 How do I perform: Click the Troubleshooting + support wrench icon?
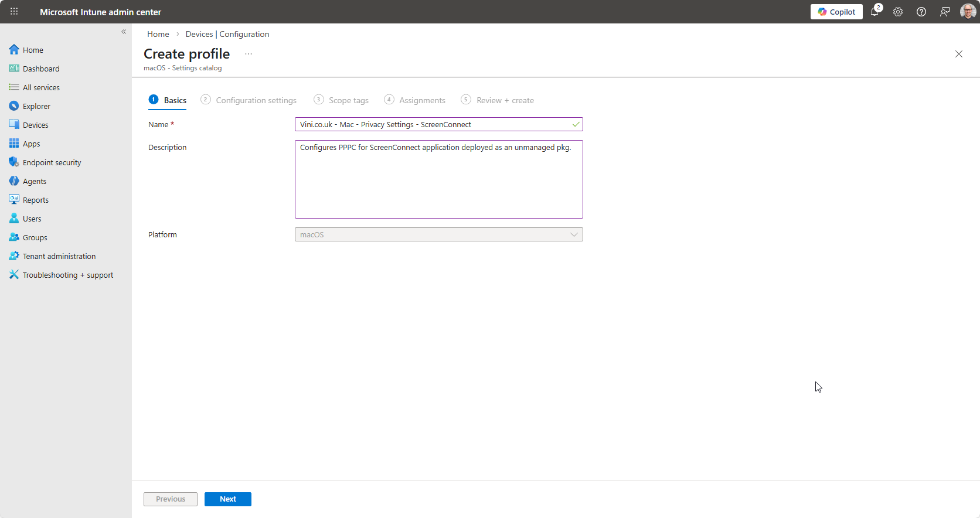click(14, 275)
